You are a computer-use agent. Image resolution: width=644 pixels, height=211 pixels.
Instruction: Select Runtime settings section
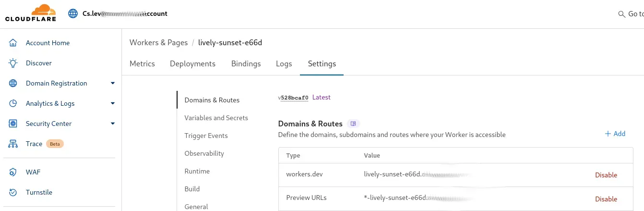197,171
